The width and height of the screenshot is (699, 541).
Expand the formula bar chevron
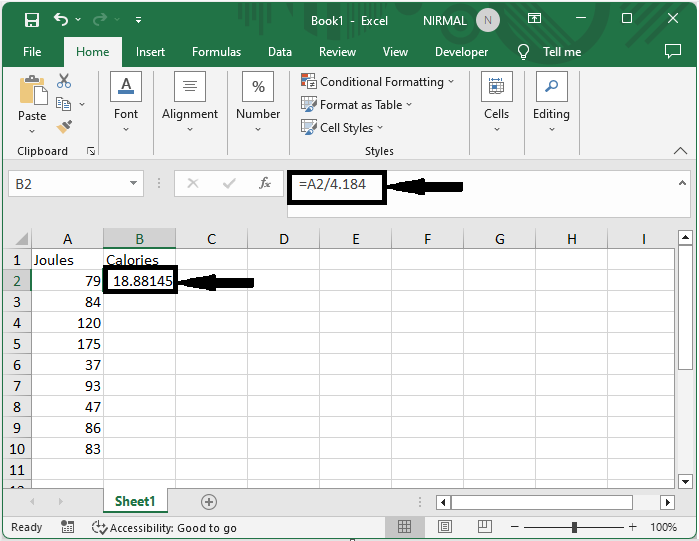(x=682, y=183)
